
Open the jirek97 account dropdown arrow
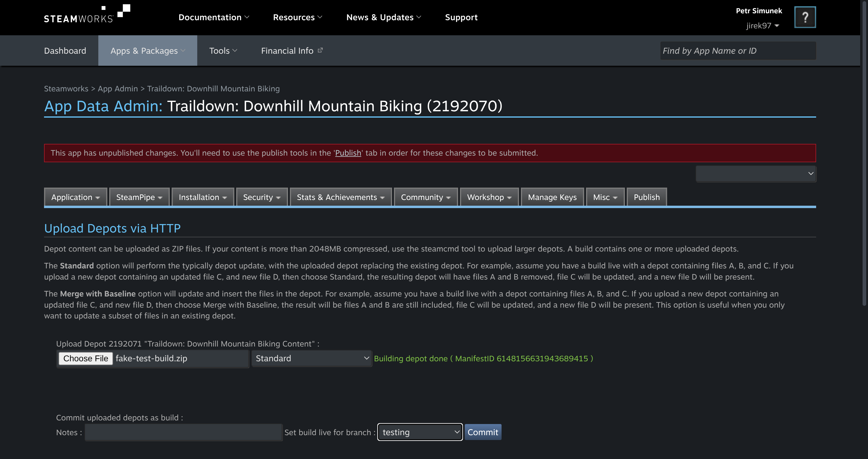777,26
